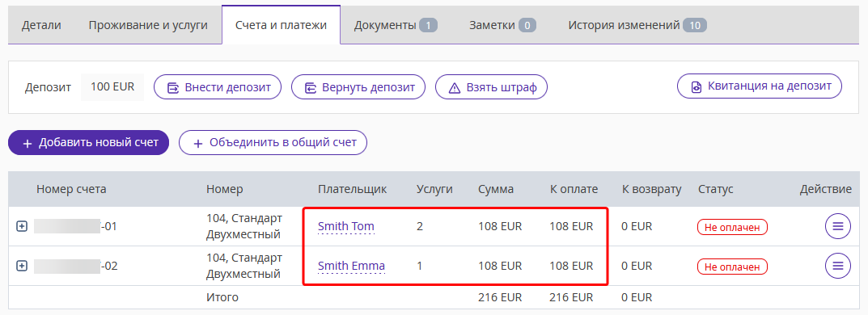Viewport: 868px width, 315px height.
Task: Open payer link Smith Tom
Action: coord(346,226)
